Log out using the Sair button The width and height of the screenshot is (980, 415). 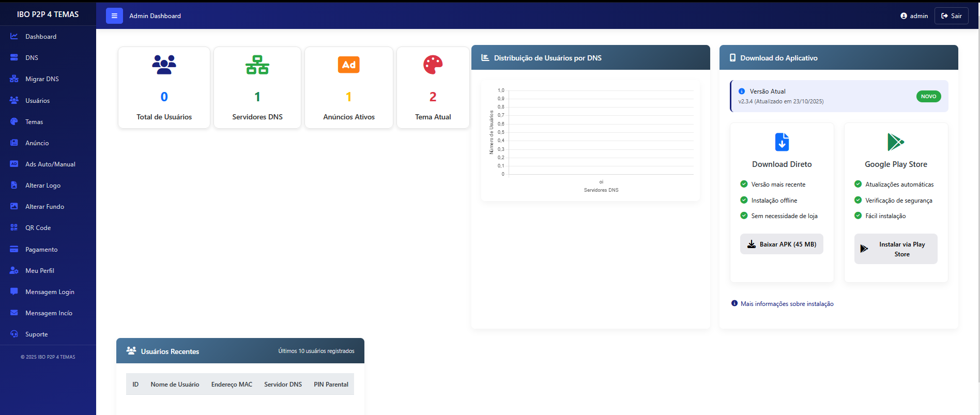pyautogui.click(x=951, y=16)
